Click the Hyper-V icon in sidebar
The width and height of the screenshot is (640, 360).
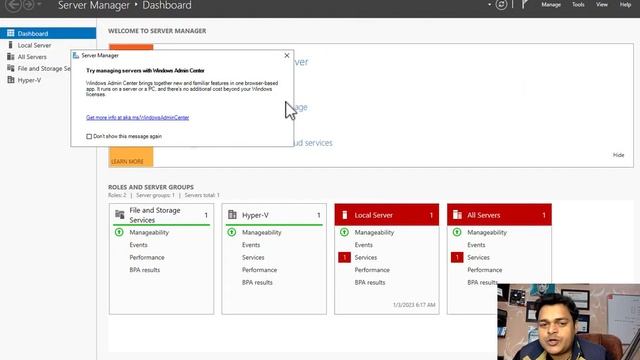pyautogui.click(x=11, y=80)
